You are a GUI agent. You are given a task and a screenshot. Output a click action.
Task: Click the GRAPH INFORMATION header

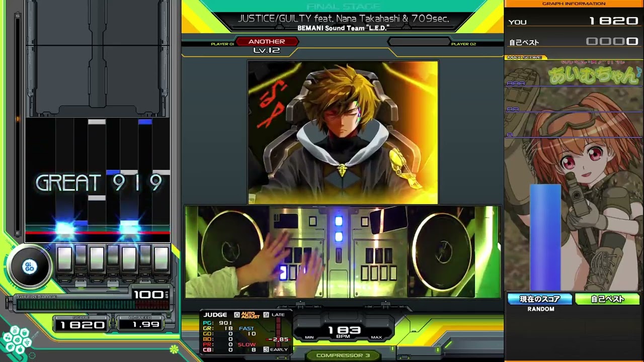pyautogui.click(x=574, y=4)
